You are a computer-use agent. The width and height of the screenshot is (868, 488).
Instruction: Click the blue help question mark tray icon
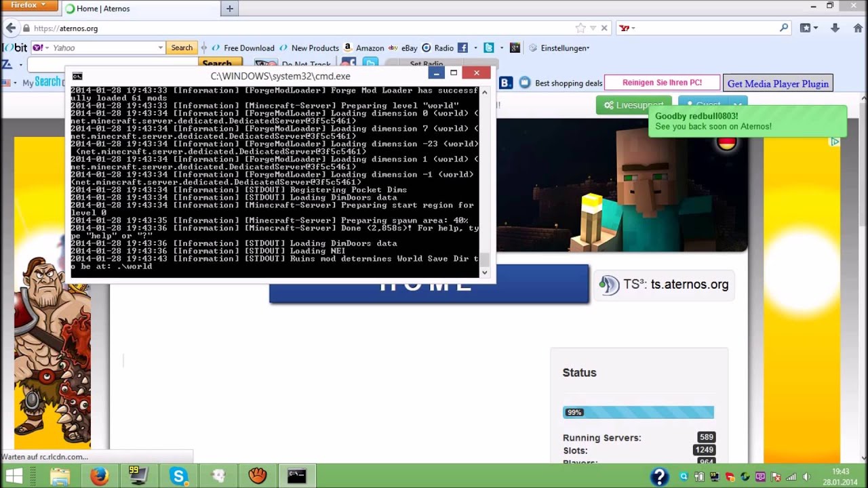click(659, 476)
